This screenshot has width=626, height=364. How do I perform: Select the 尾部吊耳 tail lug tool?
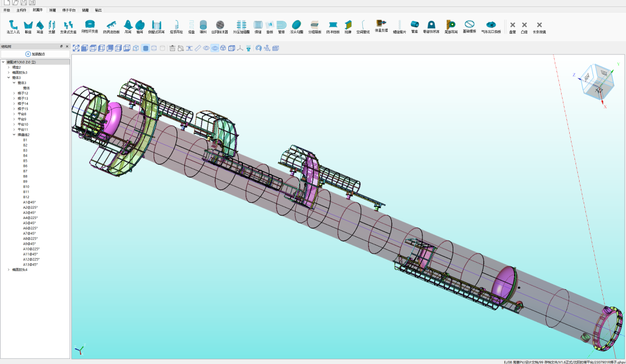click(451, 27)
